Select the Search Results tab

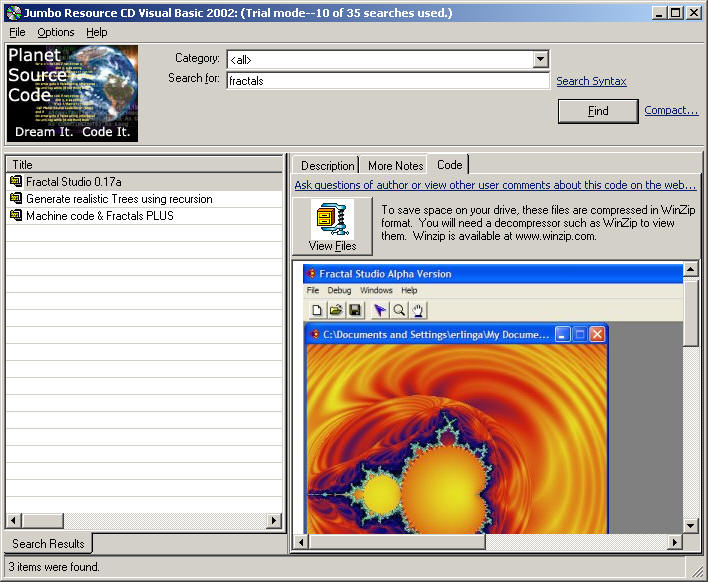click(x=48, y=544)
